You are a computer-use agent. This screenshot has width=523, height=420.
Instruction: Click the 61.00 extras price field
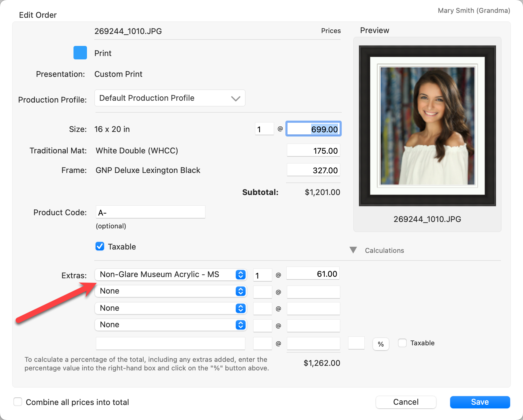click(x=313, y=274)
